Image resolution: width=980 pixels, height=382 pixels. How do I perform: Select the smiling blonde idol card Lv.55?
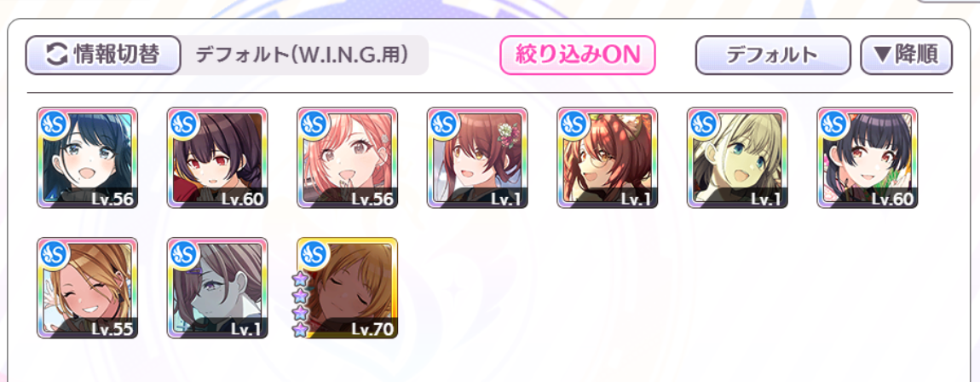[88, 287]
